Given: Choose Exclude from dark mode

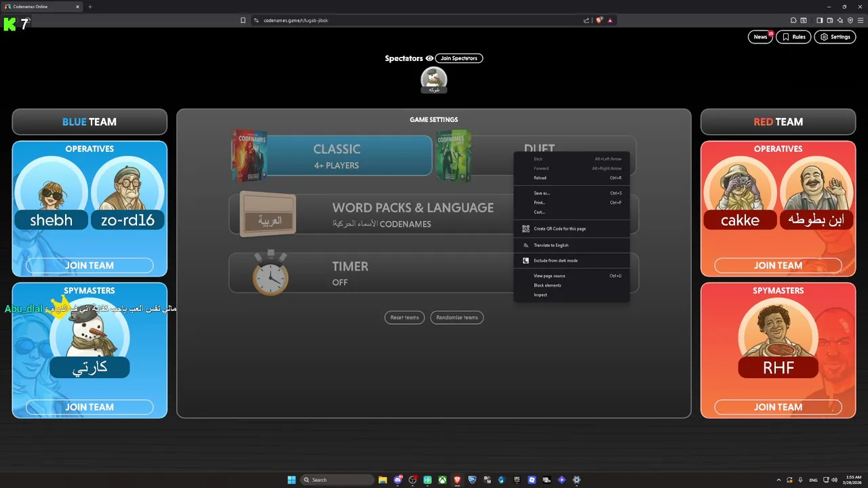Looking at the screenshot, I should 572,260.
